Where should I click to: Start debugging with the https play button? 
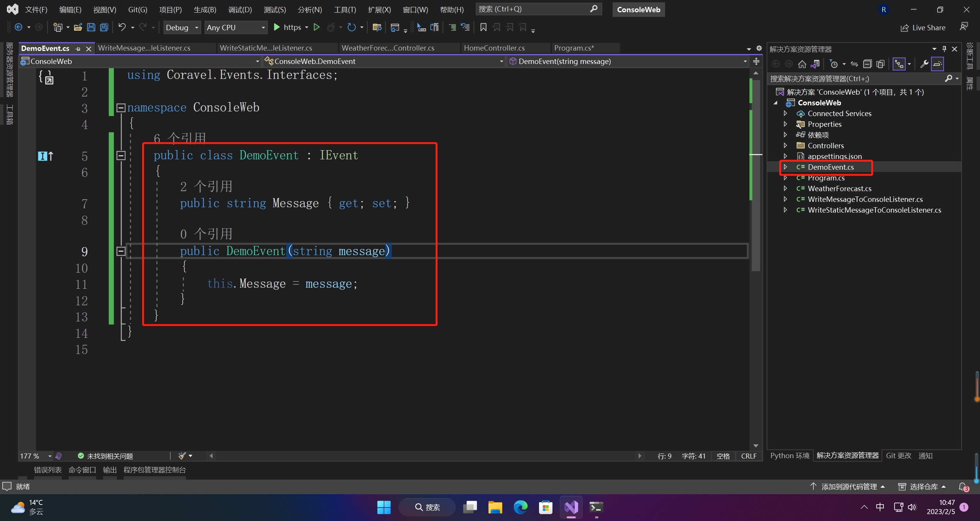pyautogui.click(x=277, y=27)
